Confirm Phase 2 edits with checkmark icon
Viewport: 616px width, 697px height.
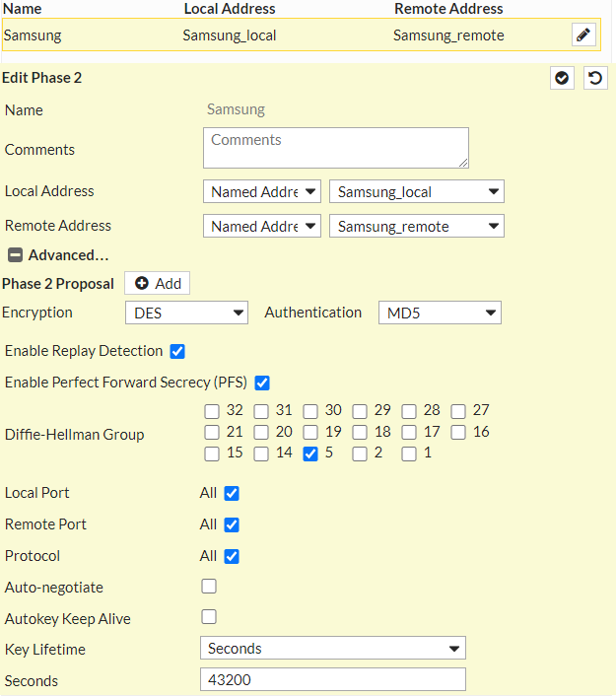pyautogui.click(x=562, y=78)
